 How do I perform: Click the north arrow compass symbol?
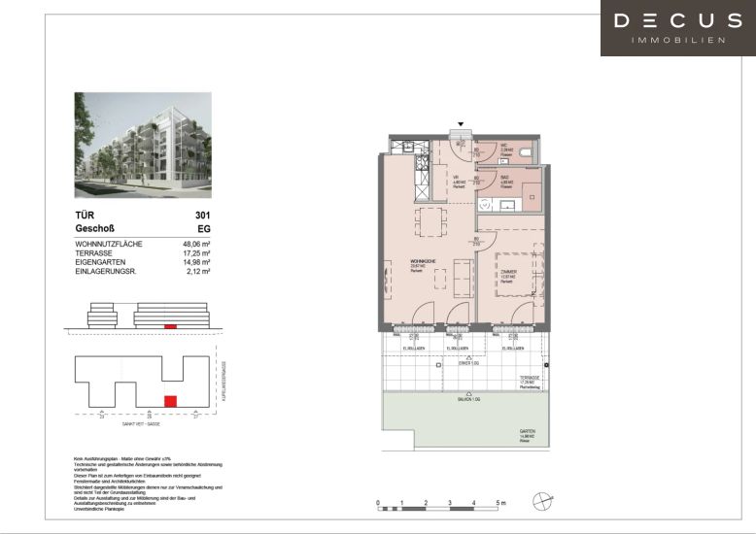pyautogui.click(x=542, y=502)
